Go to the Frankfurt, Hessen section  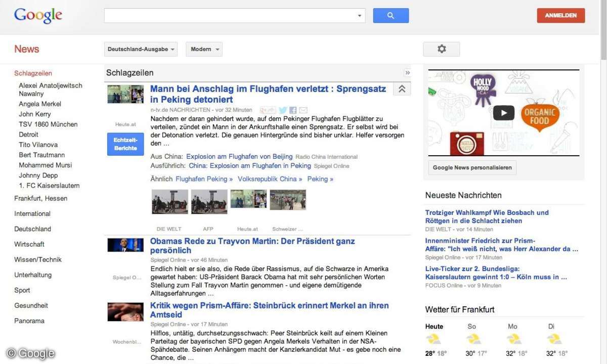(x=40, y=199)
